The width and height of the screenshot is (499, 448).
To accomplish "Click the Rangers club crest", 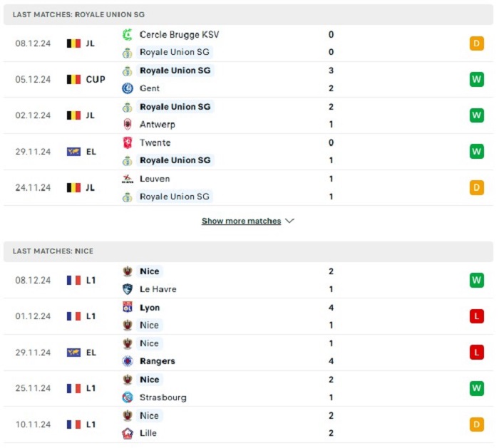I will click(x=128, y=361).
